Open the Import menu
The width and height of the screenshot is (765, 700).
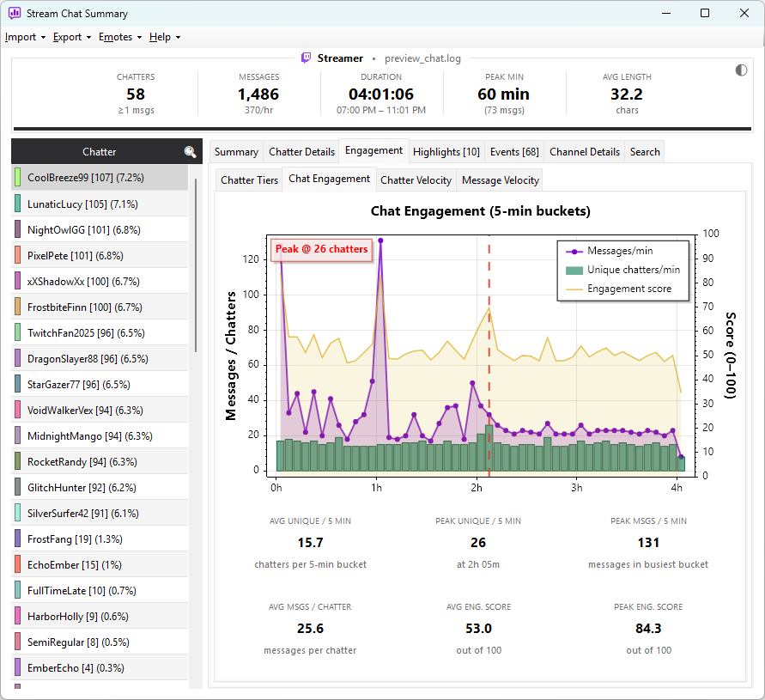[x=25, y=37]
